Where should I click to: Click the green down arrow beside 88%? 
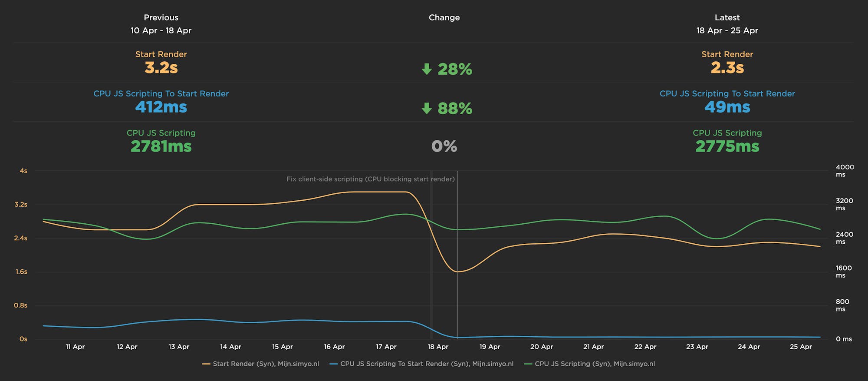point(427,108)
